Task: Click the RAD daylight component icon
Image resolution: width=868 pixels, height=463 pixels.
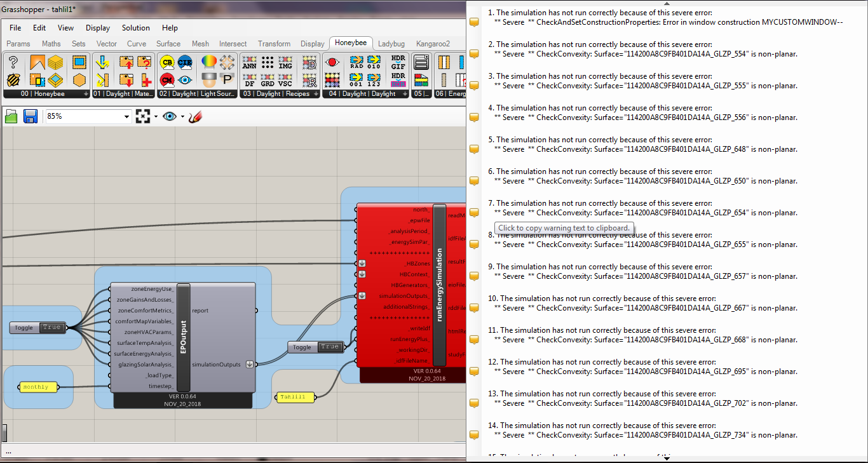Action: tap(356, 63)
